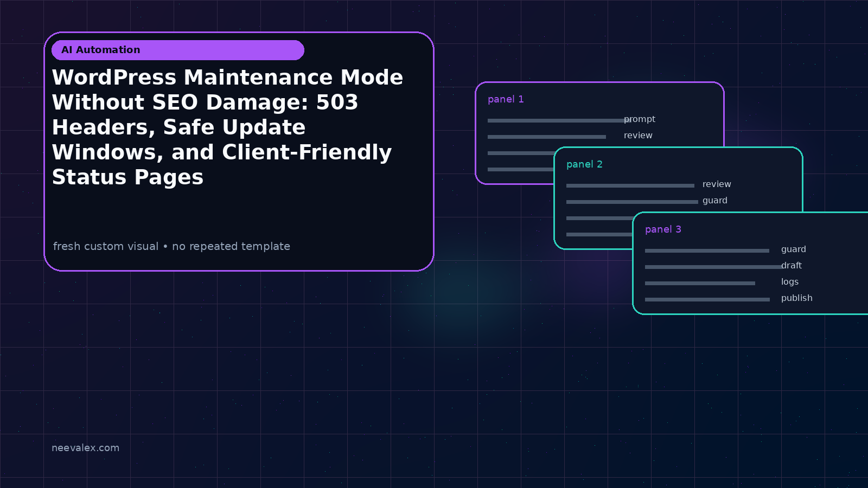Click the 'review' label in panel 2
This screenshot has height=488, width=868.
pos(717,184)
